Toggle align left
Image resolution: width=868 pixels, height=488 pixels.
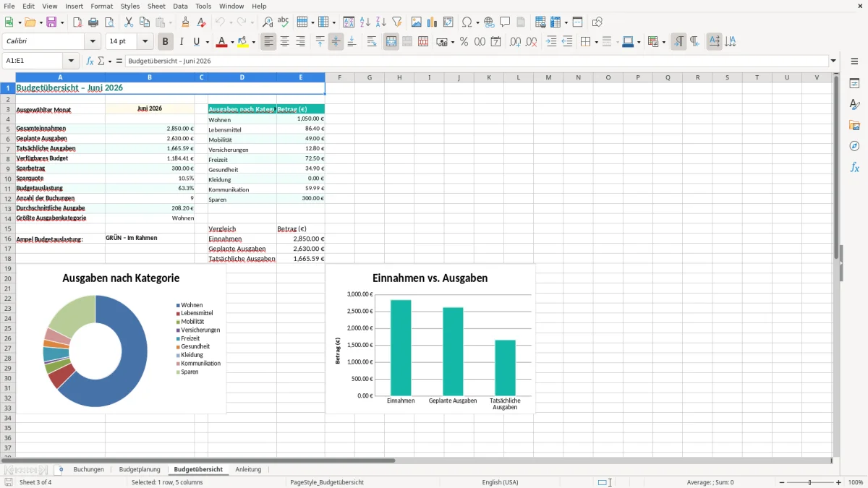(x=268, y=42)
